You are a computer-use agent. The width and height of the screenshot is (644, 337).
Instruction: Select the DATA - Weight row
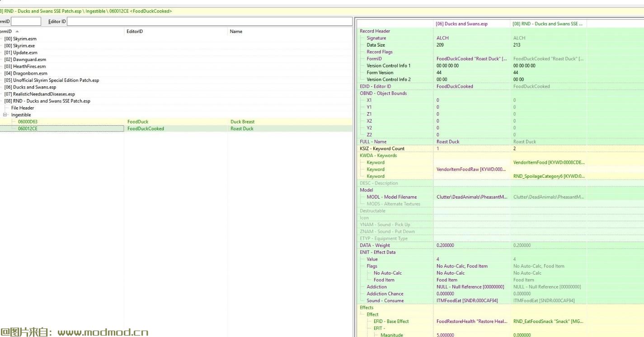point(375,246)
